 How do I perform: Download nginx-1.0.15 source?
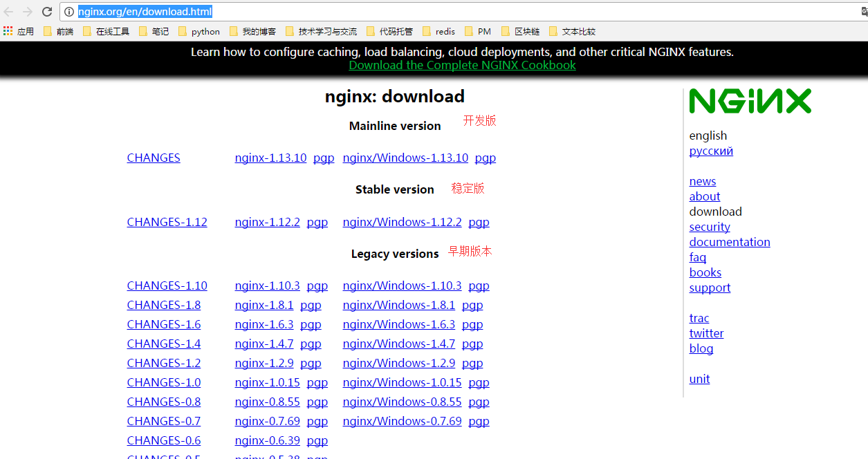click(x=268, y=382)
